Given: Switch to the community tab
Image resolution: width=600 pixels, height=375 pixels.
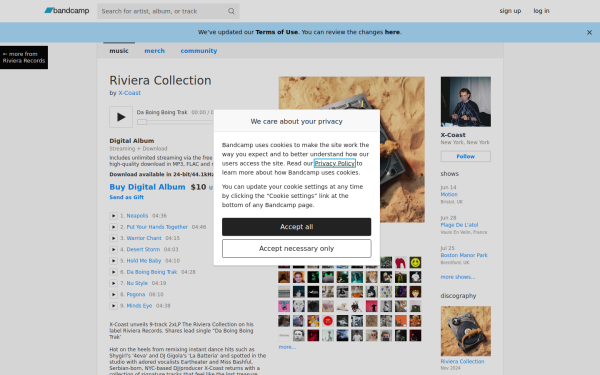Looking at the screenshot, I should coord(199,51).
